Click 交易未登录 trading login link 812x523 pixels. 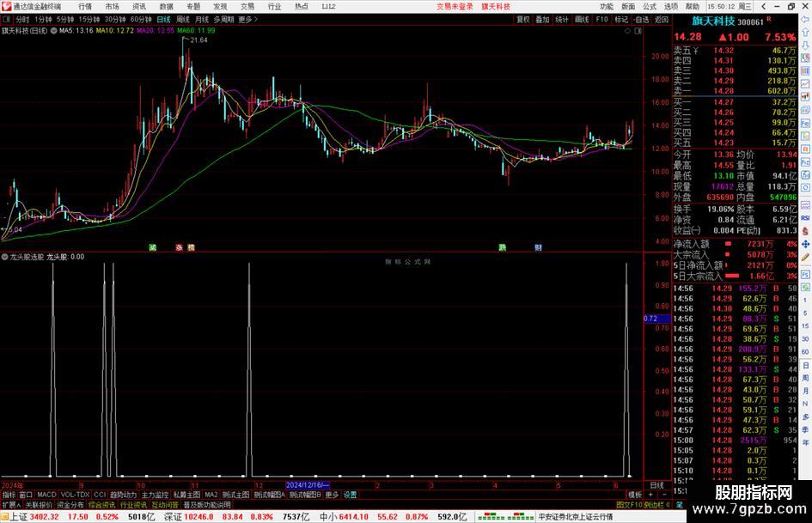[455, 6]
